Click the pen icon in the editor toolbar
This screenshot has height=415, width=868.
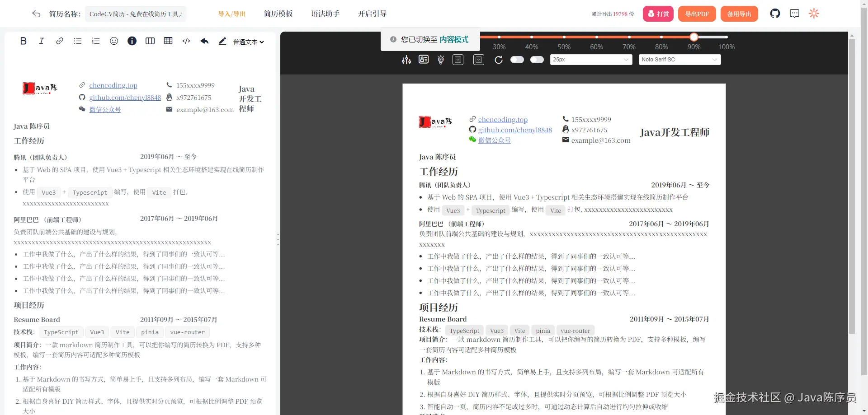(222, 41)
